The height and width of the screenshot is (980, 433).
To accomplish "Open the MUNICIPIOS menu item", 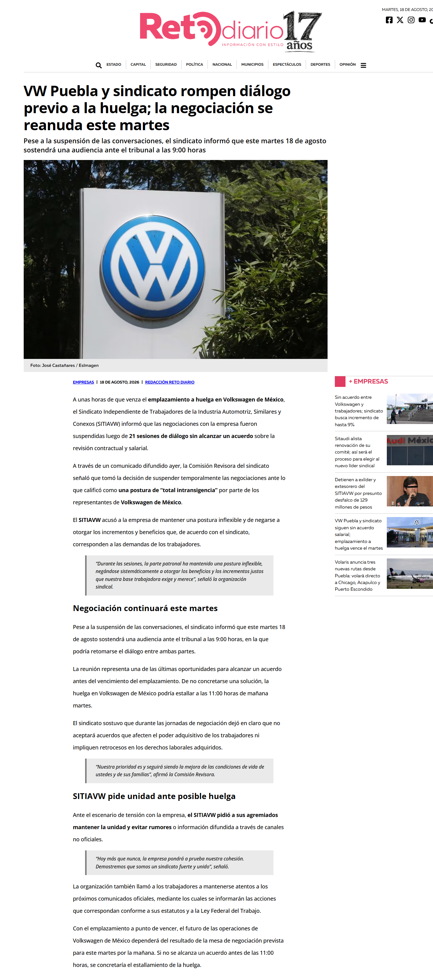I will (x=252, y=65).
